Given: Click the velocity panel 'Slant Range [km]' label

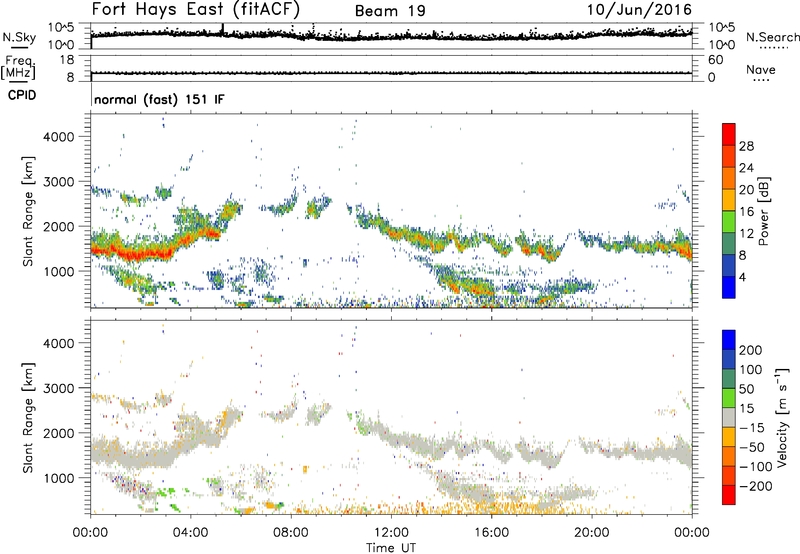Looking at the screenshot, I should [28, 417].
